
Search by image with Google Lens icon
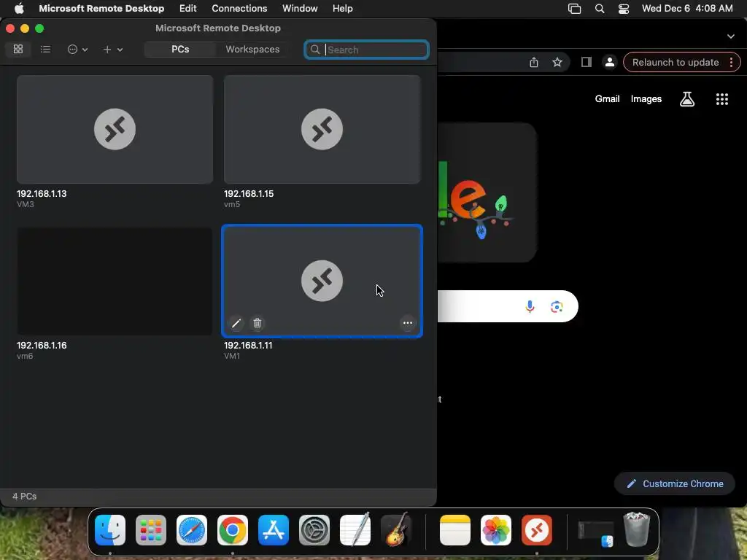point(557,307)
